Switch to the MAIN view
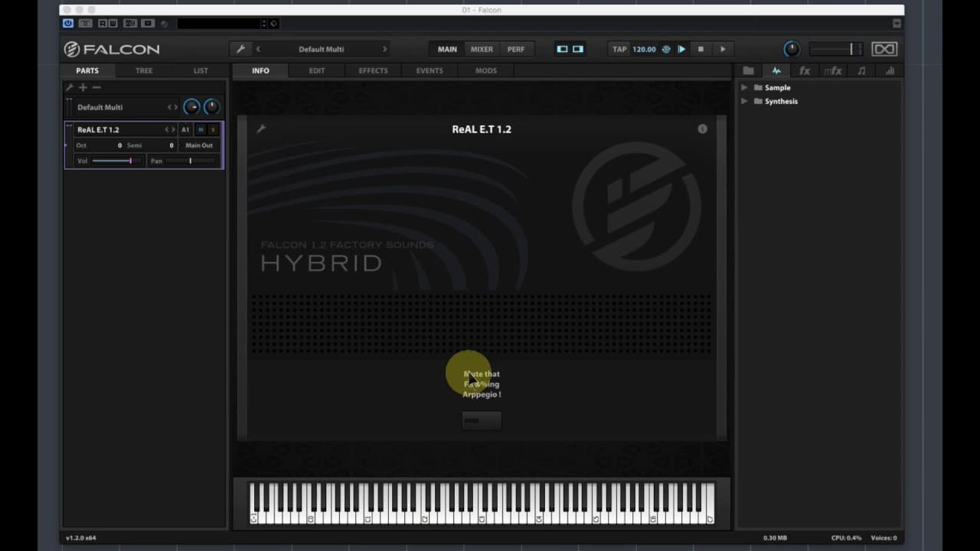Screen dimensions: 980x551 click(447, 49)
